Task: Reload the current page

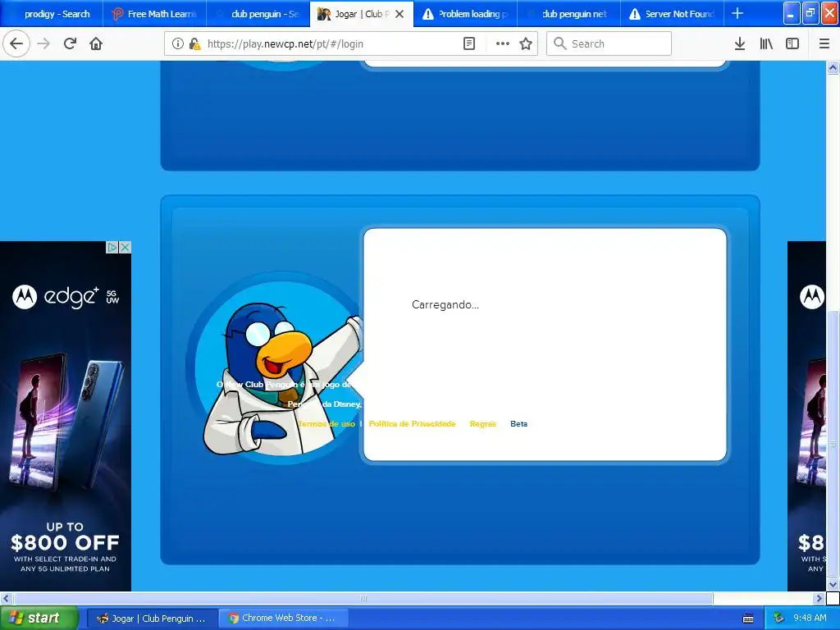Action: (x=71, y=43)
